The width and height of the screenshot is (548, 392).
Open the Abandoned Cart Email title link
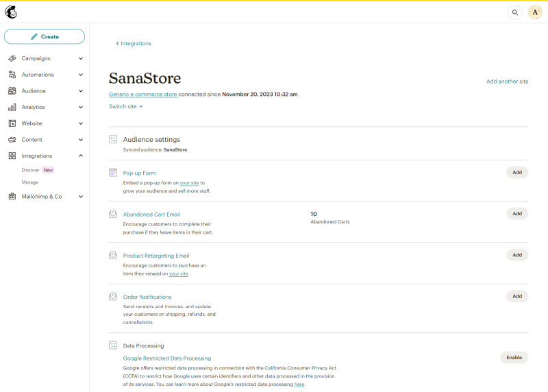coord(151,215)
